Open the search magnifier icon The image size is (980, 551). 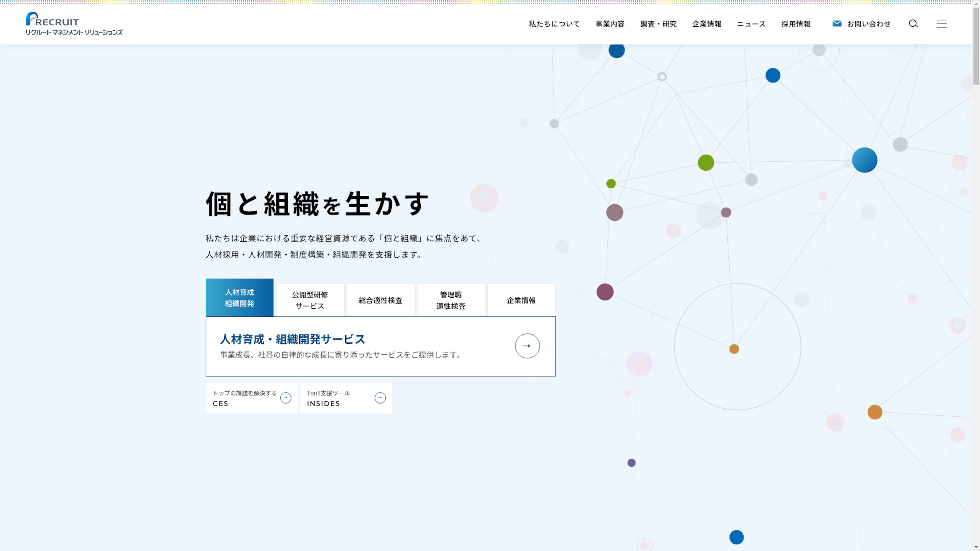(913, 23)
